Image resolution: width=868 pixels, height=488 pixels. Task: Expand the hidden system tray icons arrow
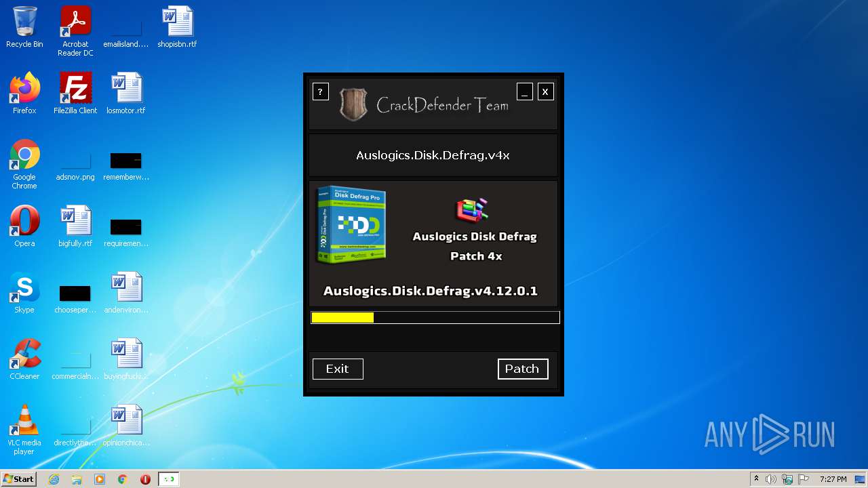pyautogui.click(x=756, y=479)
